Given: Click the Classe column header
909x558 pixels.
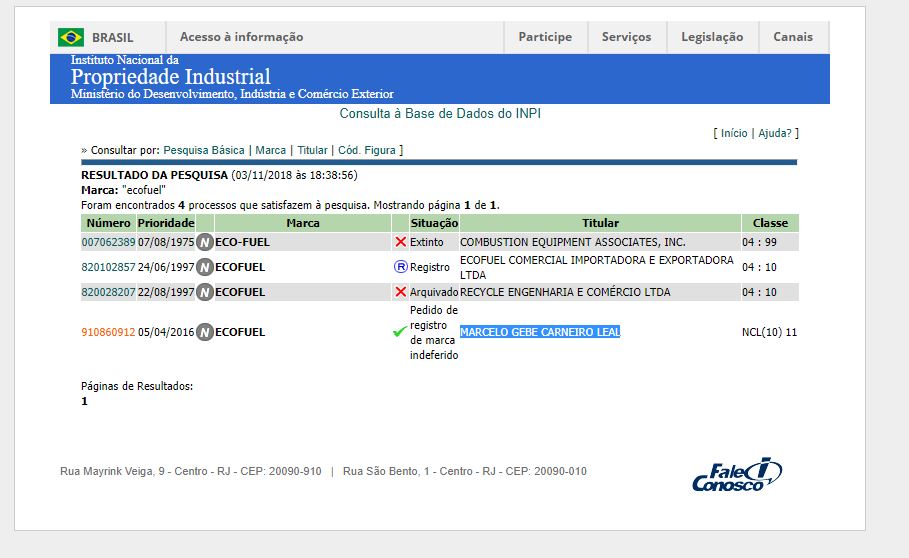Looking at the screenshot, I should point(770,223).
